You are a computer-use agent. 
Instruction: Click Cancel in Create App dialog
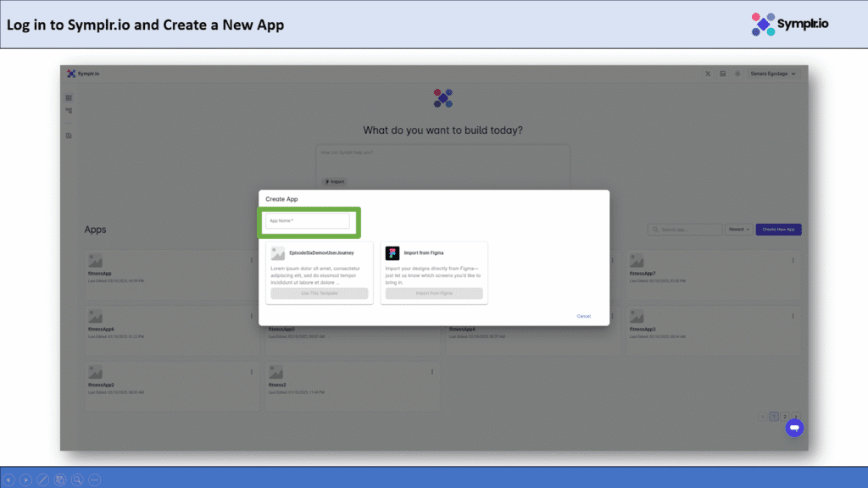[x=583, y=316]
